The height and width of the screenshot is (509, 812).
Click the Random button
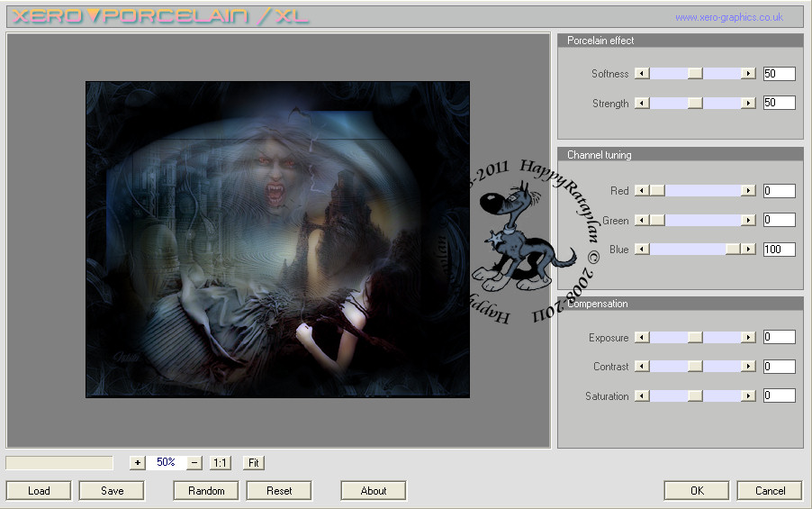click(206, 491)
